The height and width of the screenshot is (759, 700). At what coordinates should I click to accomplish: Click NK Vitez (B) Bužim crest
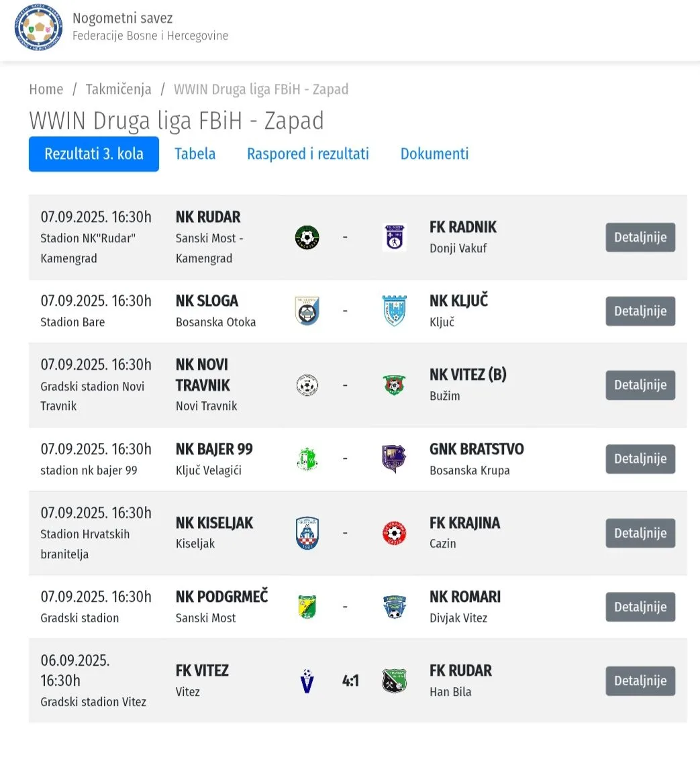tap(394, 385)
